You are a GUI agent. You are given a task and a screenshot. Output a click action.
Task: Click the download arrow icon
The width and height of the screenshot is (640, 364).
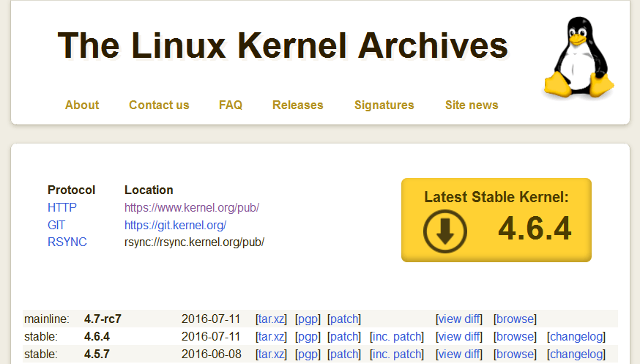(444, 231)
